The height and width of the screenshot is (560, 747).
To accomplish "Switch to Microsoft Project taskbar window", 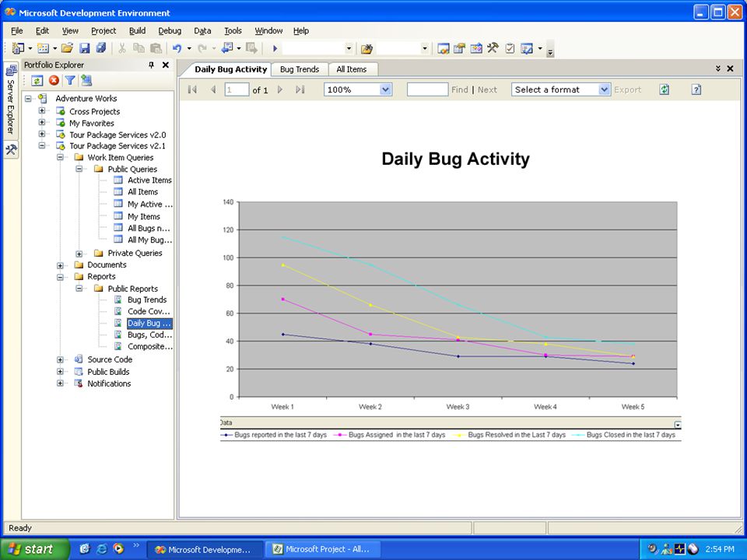I will pos(321,549).
